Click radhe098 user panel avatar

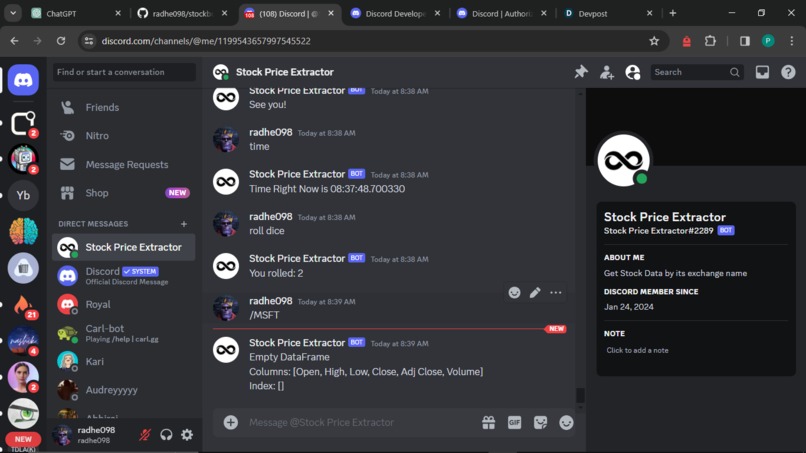tap(63, 435)
